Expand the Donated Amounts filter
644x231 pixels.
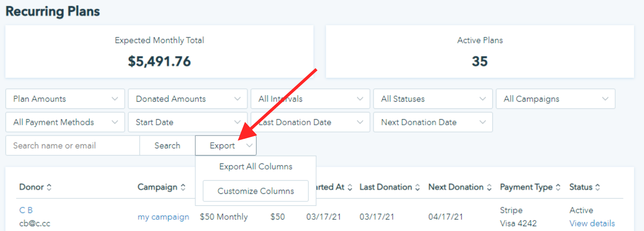click(x=188, y=99)
